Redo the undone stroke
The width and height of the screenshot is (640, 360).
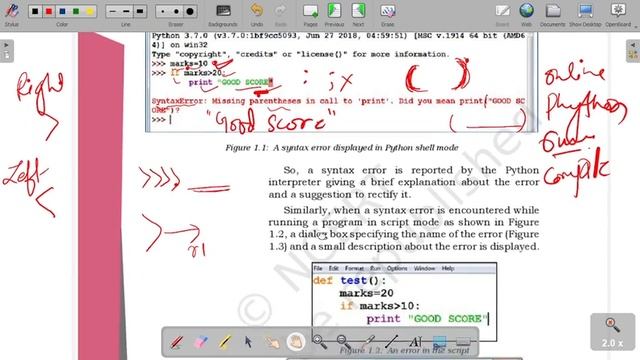click(280, 15)
